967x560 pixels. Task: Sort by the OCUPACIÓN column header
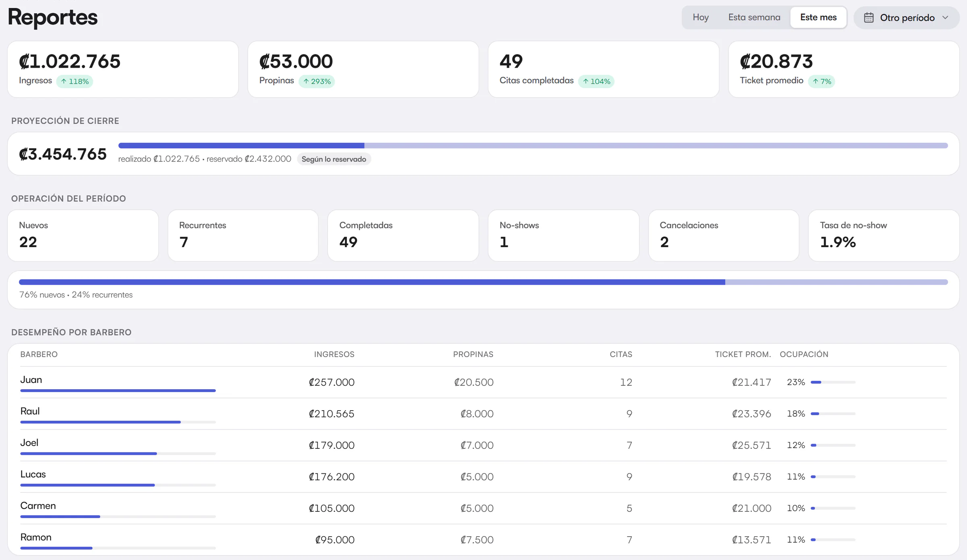click(804, 354)
